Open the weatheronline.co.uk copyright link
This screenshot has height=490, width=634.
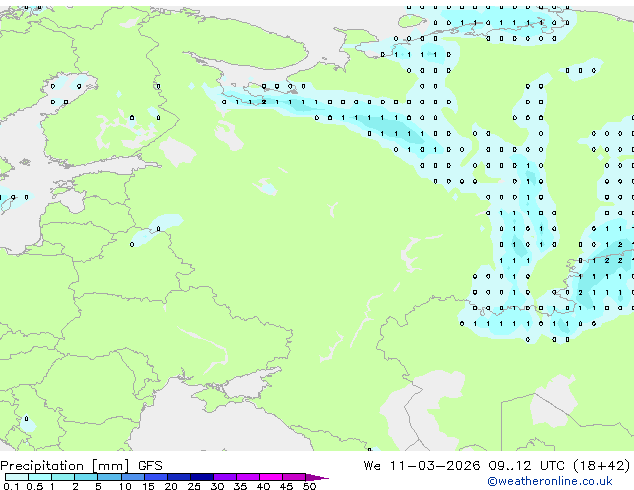coord(550,481)
